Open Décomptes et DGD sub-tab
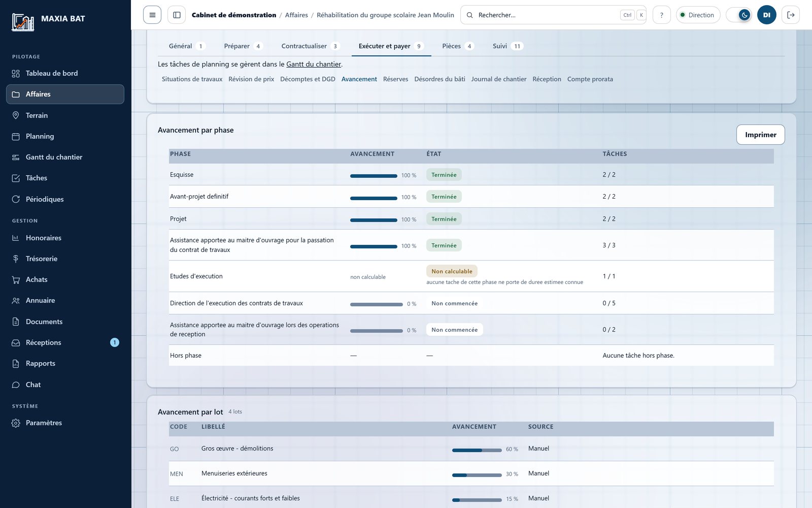This screenshot has height=508, width=812. point(308,79)
